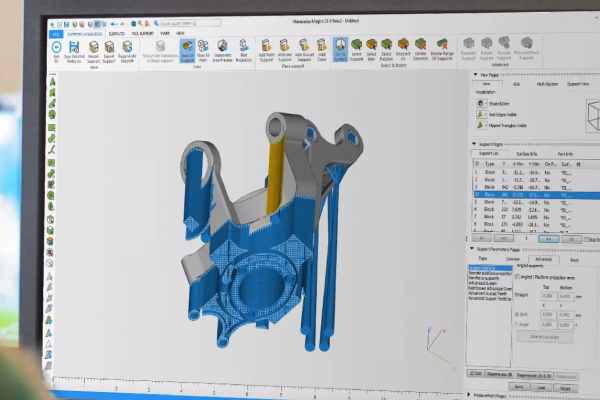Select the Shift radio button
This screenshot has height=400, width=600.
[x=518, y=312]
